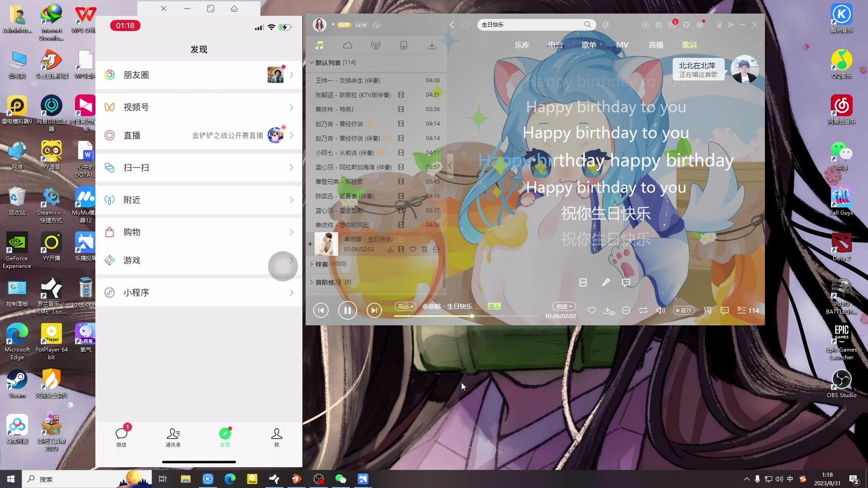Mute the volume speaker icon
Screen dimensions: 868x488
click(660, 310)
